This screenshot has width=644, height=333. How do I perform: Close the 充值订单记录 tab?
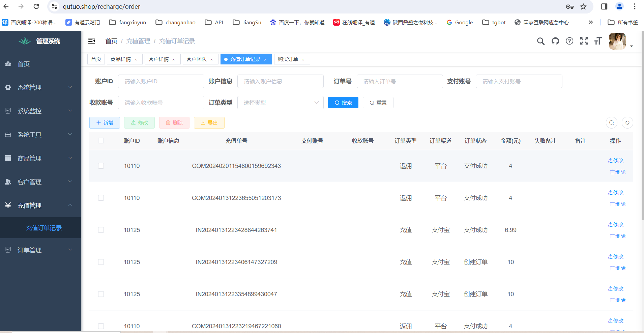265,59
